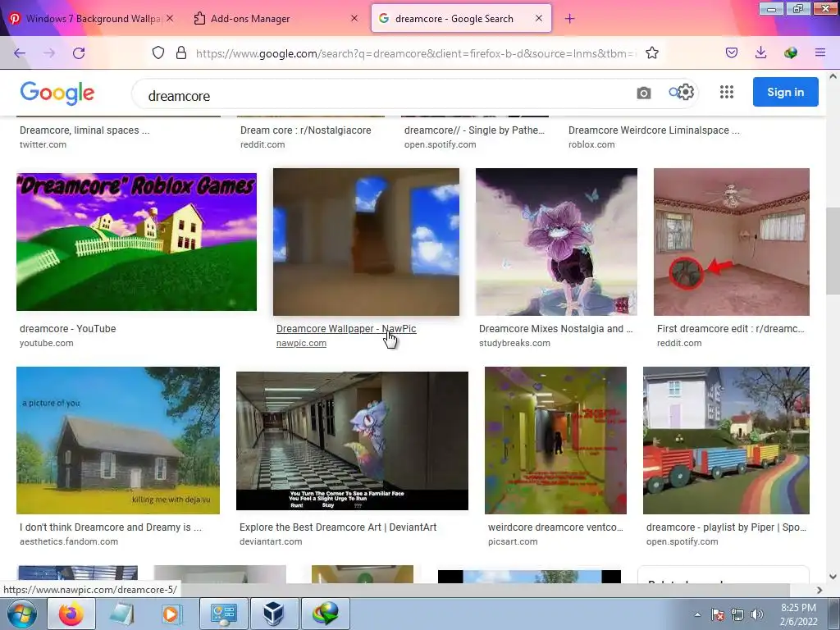Click the site security padlock icon
This screenshot has height=630, width=840.
pyautogui.click(x=181, y=52)
